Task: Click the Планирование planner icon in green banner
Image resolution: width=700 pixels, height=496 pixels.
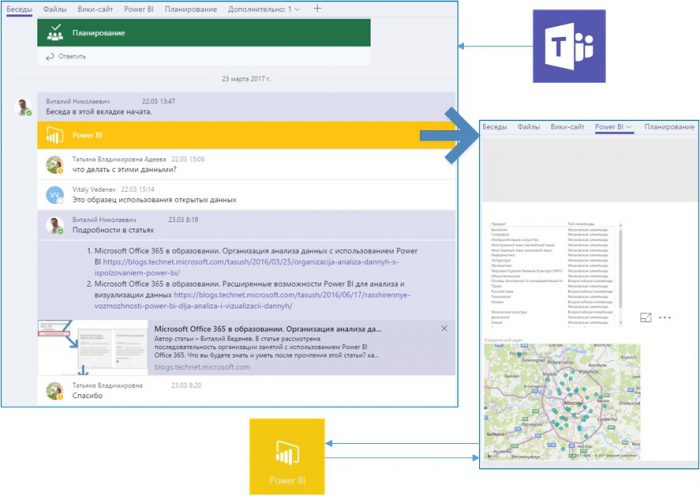Action: click(55, 33)
